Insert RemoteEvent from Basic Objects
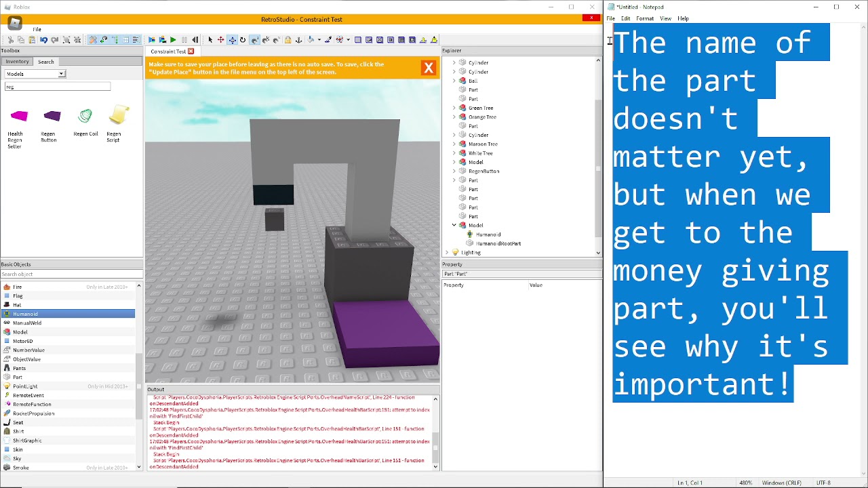 point(68,395)
